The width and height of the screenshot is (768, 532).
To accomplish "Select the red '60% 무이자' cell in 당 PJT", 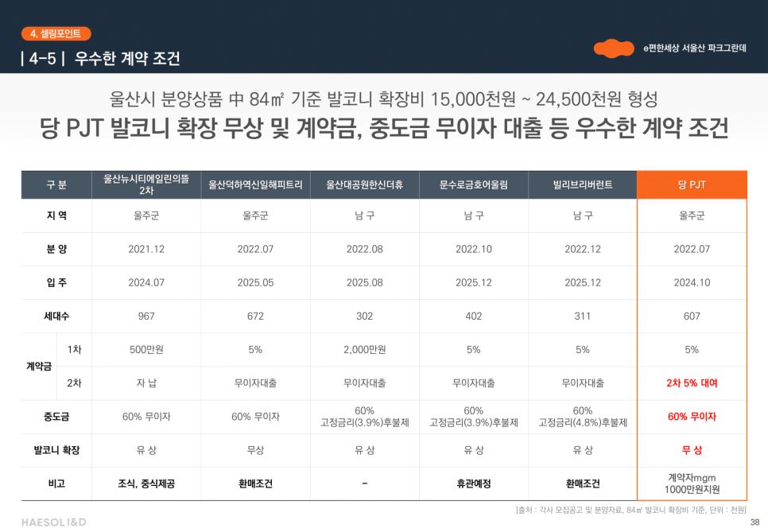I will click(692, 417).
